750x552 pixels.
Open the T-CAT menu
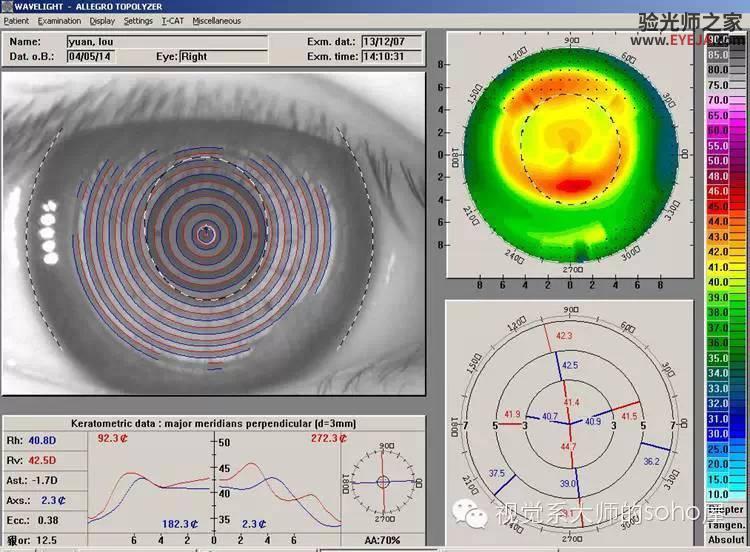(x=172, y=21)
